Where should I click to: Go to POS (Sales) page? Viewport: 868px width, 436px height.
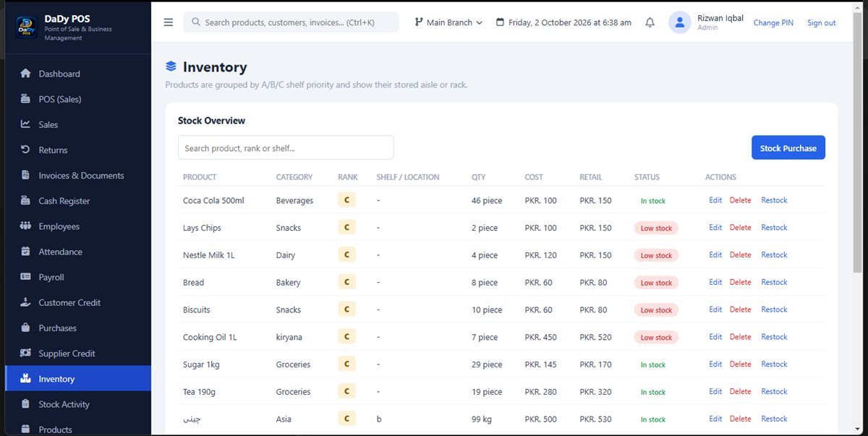[x=78, y=99]
